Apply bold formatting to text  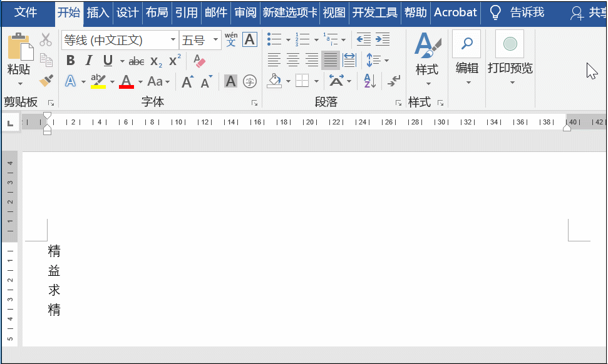click(x=70, y=61)
